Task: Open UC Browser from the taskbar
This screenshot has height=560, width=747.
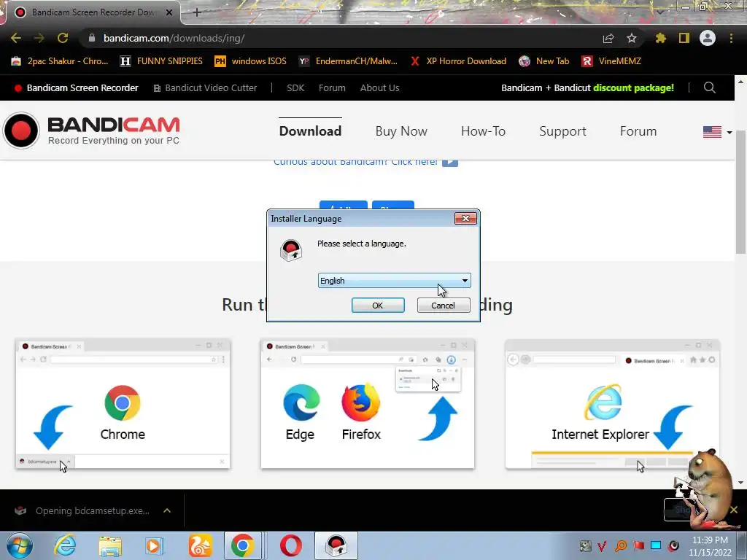Action: [200, 545]
